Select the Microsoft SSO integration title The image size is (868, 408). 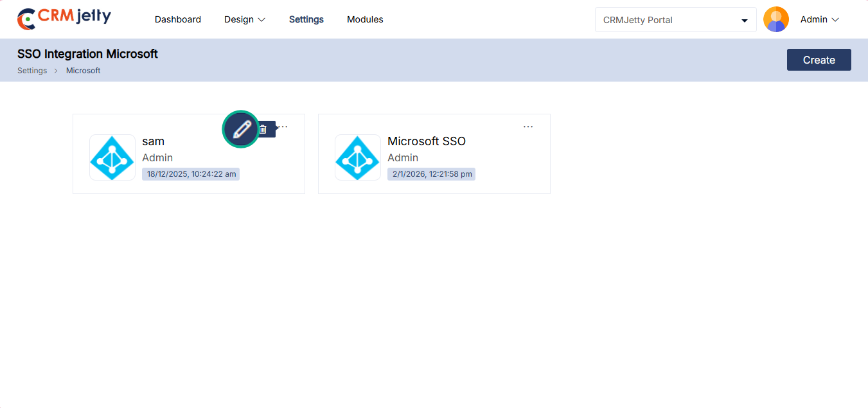tap(427, 141)
